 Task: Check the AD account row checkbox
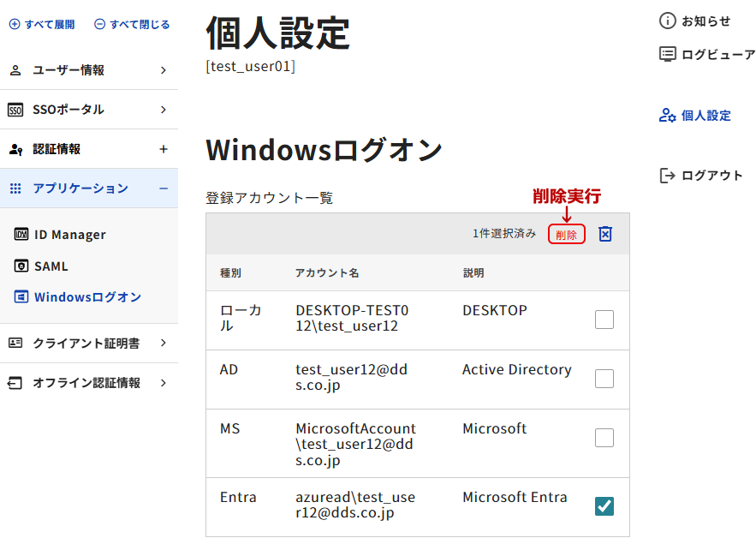604,379
